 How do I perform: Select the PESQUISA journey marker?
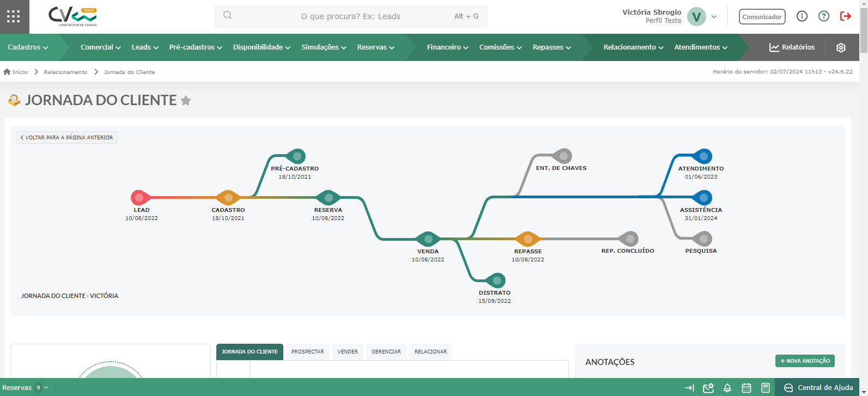click(x=703, y=239)
